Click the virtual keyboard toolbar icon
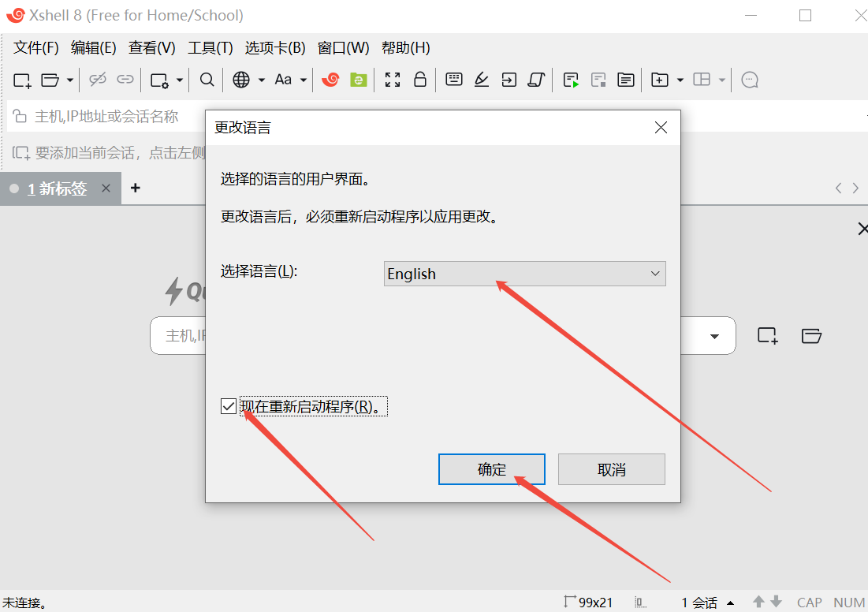Viewport: 868px width, 612px height. (454, 80)
